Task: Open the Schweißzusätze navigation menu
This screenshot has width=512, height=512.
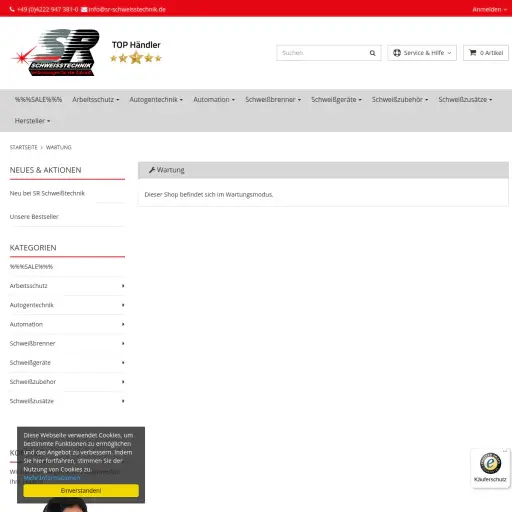Action: click(465, 100)
